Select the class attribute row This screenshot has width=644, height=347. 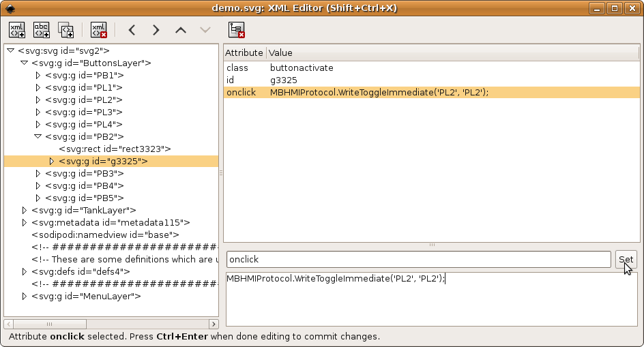(432, 67)
